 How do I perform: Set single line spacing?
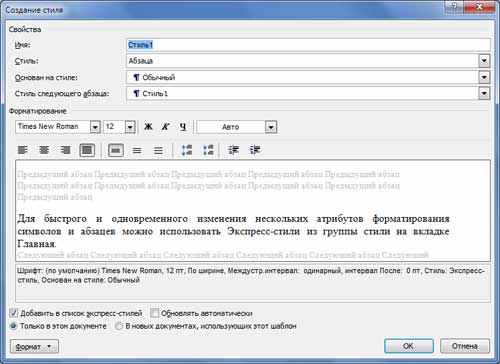(x=116, y=150)
